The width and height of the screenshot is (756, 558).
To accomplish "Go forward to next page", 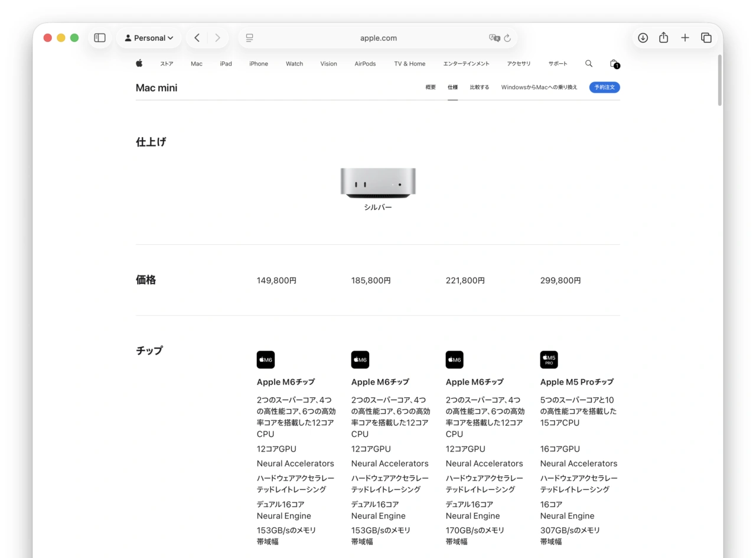I will (217, 38).
